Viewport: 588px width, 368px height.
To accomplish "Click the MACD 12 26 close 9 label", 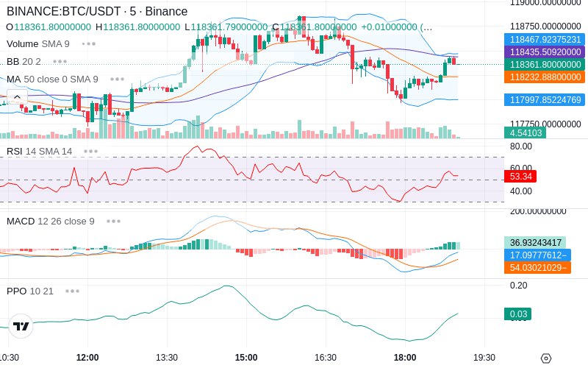I will pos(51,222).
